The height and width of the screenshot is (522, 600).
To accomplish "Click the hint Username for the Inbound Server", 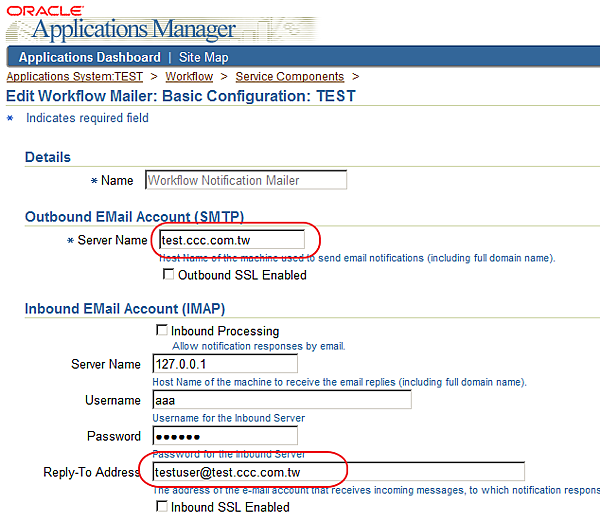I will pos(229,418).
